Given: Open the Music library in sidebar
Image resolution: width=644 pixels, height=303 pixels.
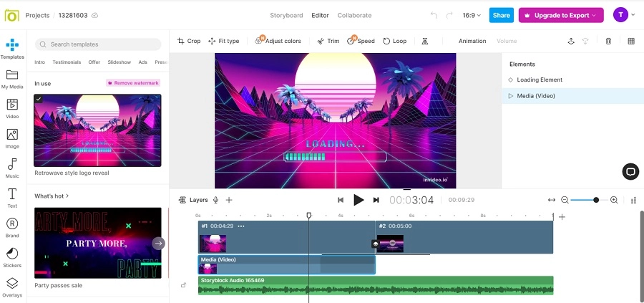Looking at the screenshot, I should (12, 168).
